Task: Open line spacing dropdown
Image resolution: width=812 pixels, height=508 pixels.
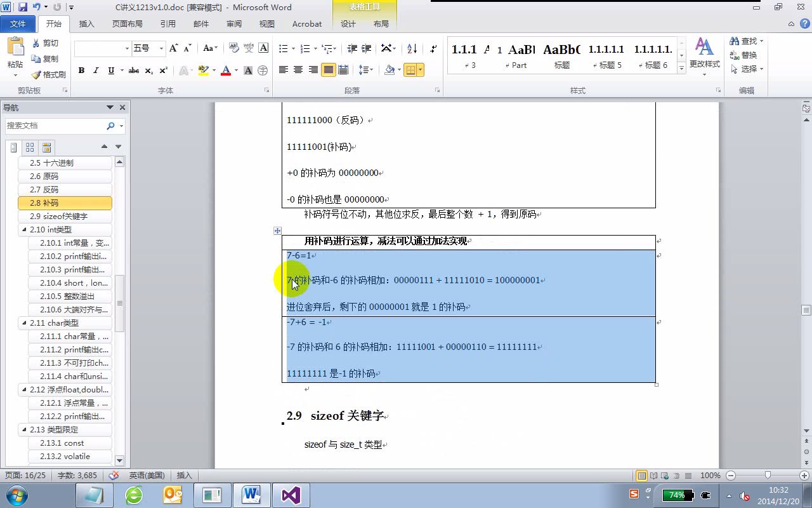Action: point(365,70)
